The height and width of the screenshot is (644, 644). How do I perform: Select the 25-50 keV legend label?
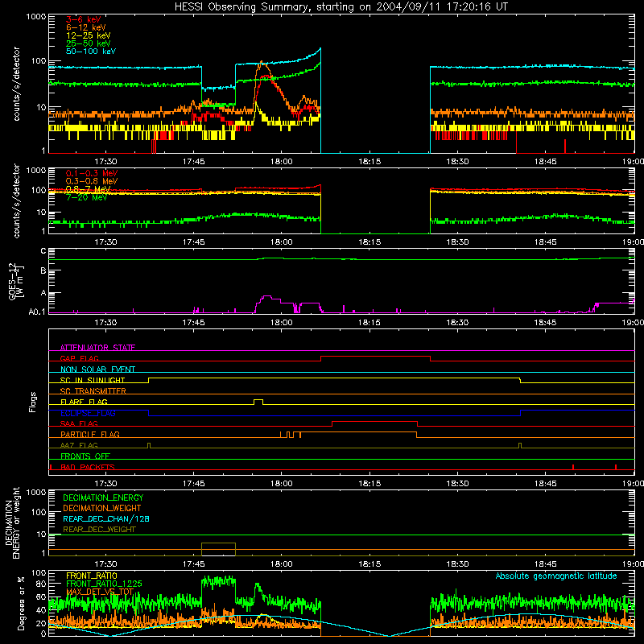coord(89,43)
